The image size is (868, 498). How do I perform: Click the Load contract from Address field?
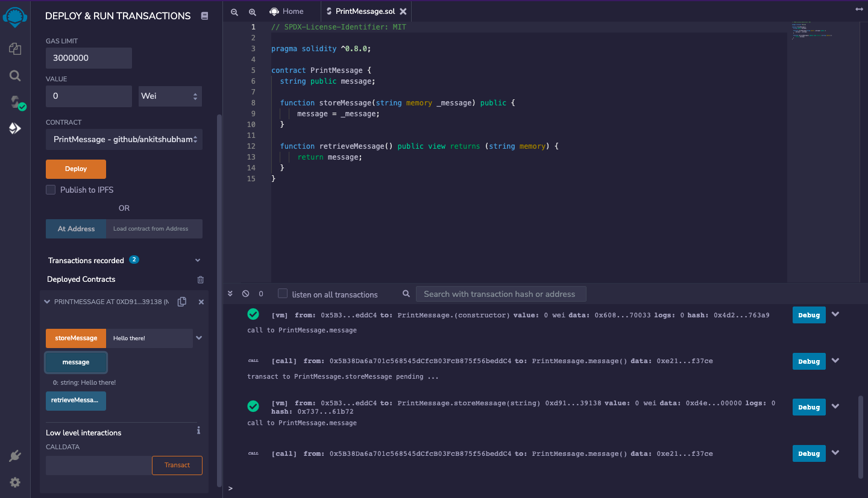(154, 229)
